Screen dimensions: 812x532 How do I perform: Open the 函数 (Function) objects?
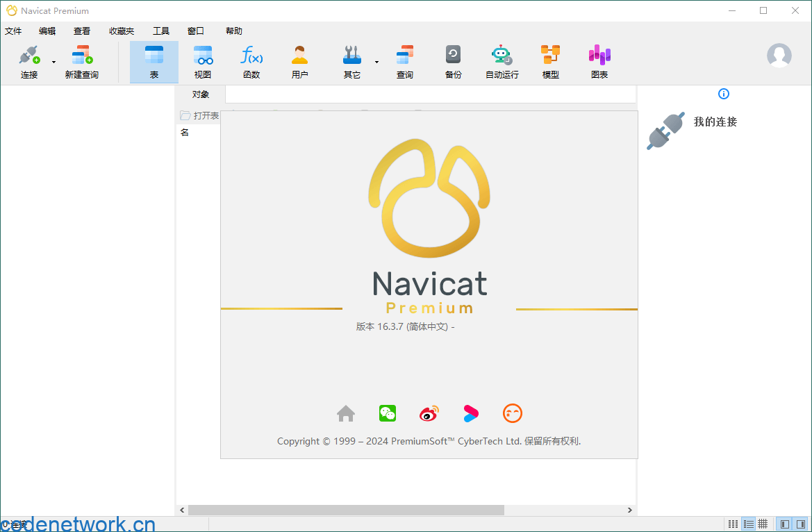(x=251, y=61)
